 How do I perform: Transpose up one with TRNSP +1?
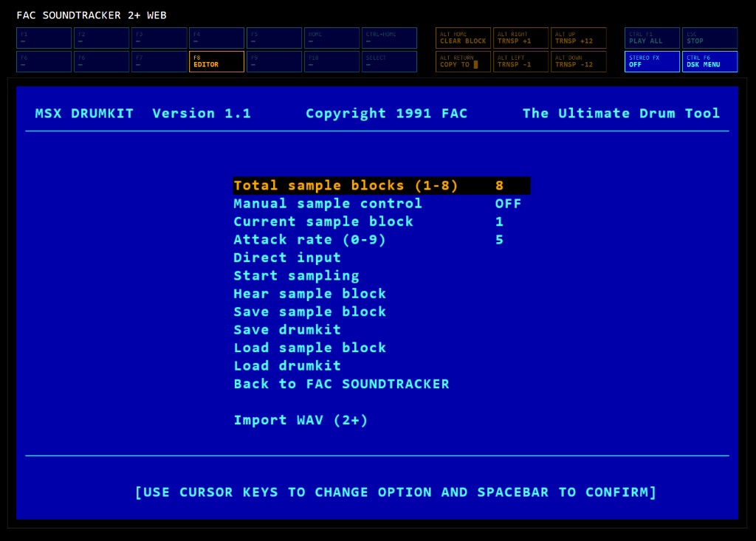click(x=520, y=38)
